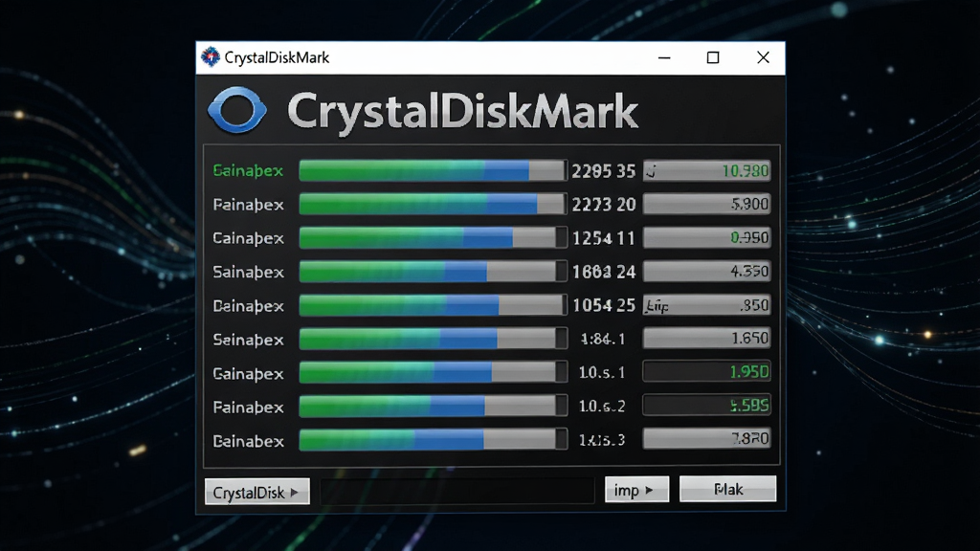The width and height of the screenshot is (980, 551).
Task: Click the value 1054 25
Action: [603, 305]
